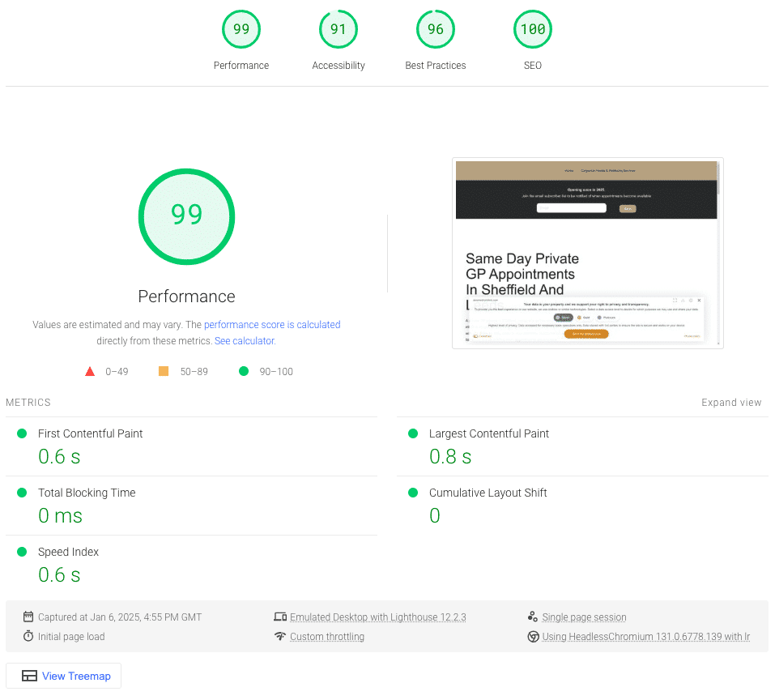Open the Performance category label at top
The width and height of the screenshot is (775, 700).
(x=241, y=66)
